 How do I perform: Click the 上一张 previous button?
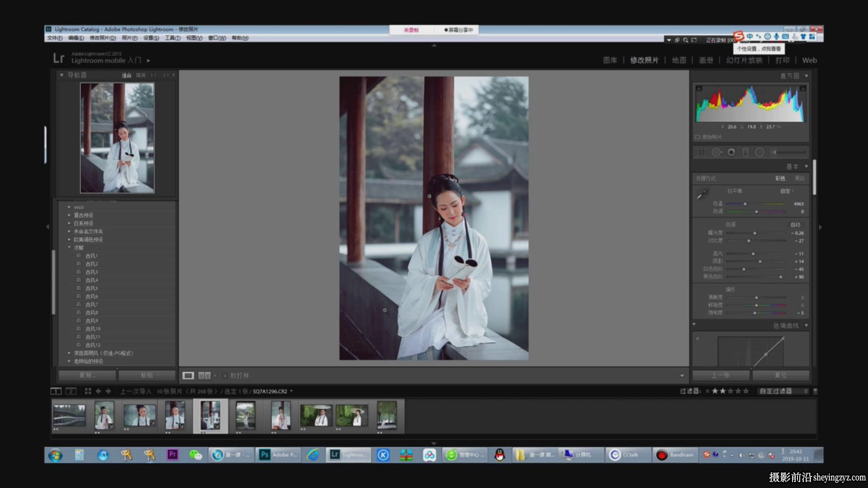tap(721, 375)
